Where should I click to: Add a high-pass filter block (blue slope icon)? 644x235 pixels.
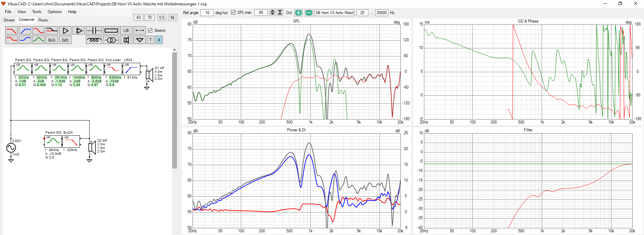pos(25,31)
